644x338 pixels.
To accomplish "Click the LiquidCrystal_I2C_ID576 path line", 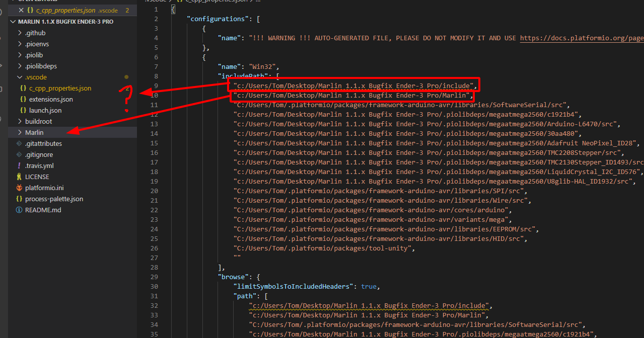I will pos(438,172).
